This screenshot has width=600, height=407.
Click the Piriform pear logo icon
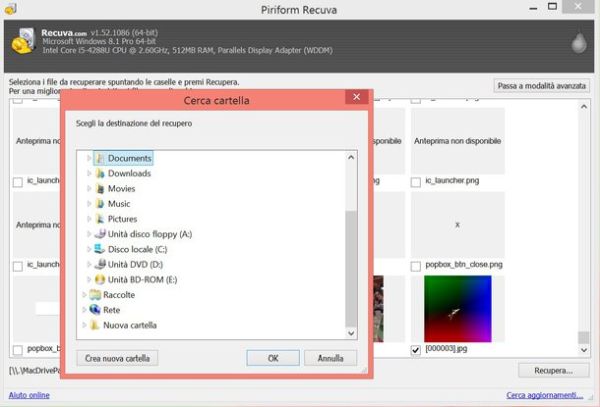579,42
